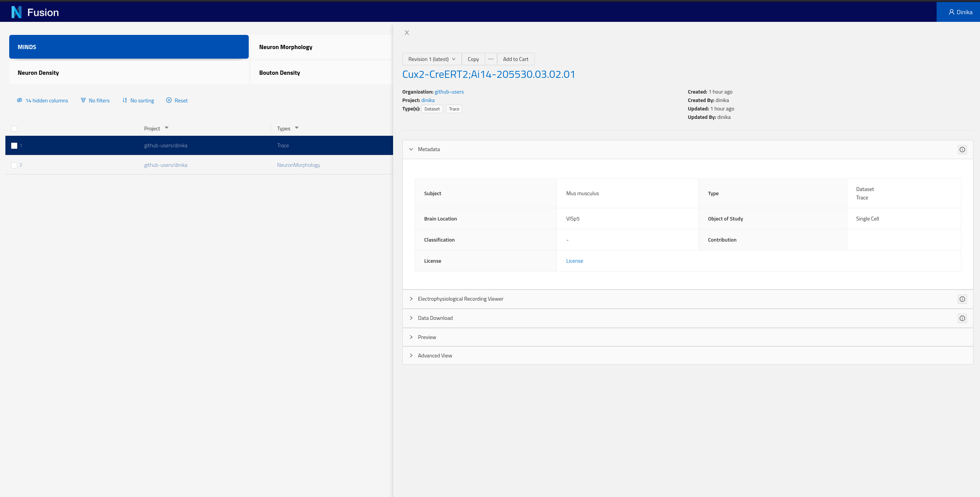The height and width of the screenshot is (497, 980).
Task: Click the Object of Study label
Action: click(x=725, y=219)
